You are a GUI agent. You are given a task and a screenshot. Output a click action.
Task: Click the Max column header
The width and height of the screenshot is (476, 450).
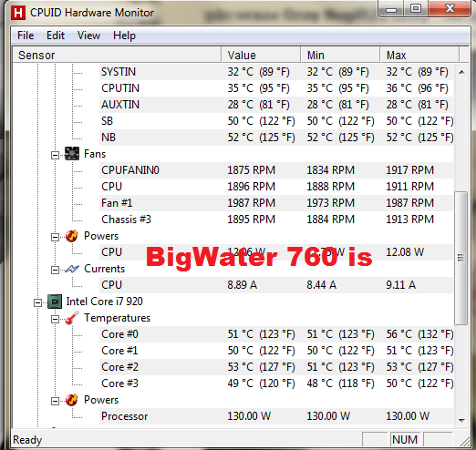[x=419, y=55]
